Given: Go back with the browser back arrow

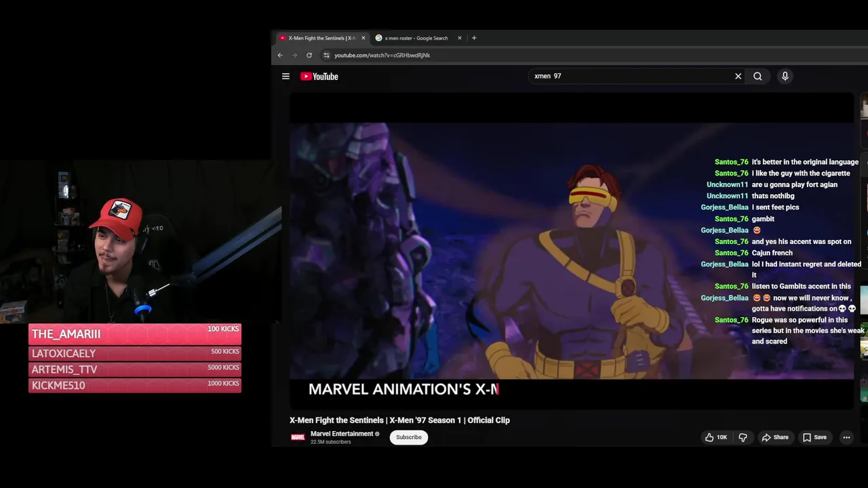Looking at the screenshot, I should pos(280,55).
